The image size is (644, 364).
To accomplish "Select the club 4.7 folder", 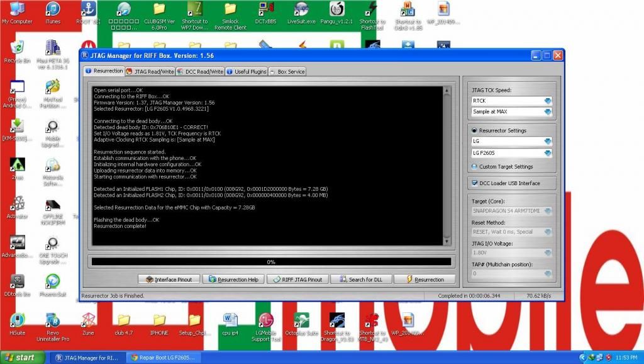I will 124,324.
